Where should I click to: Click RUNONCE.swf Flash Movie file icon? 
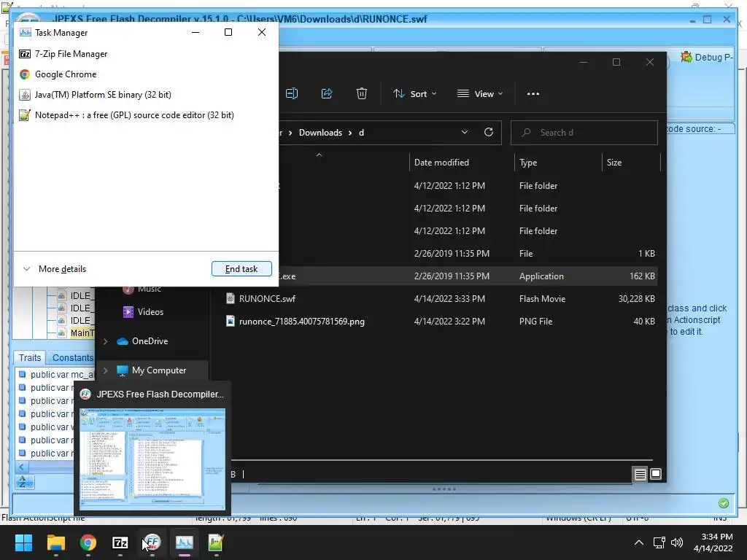(231, 298)
